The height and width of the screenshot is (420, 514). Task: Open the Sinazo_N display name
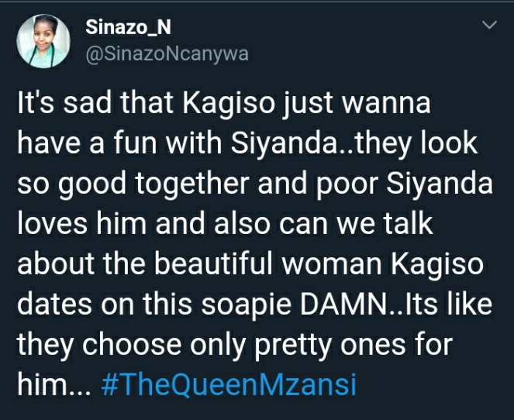(x=128, y=28)
